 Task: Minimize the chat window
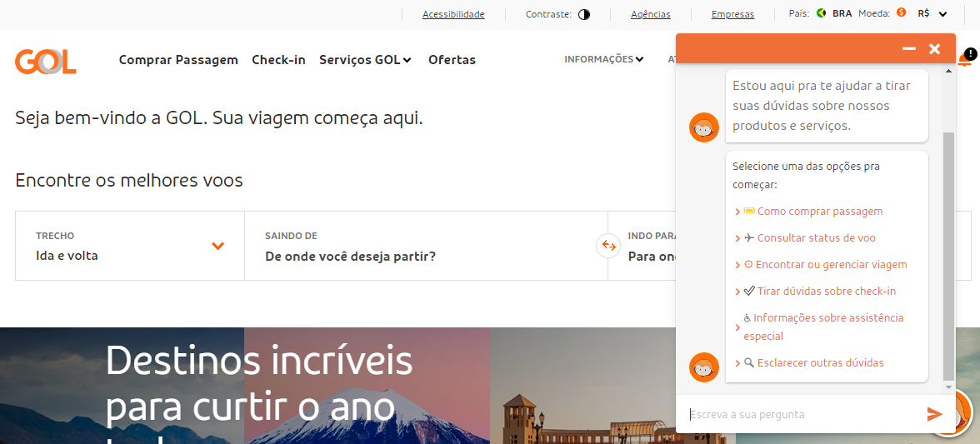[908, 48]
